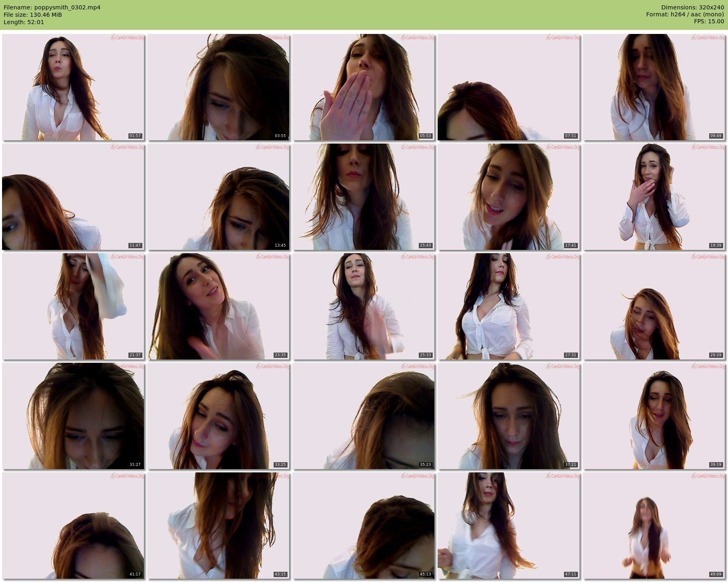
Task: Click the 13:45 video frame
Action: [218, 197]
